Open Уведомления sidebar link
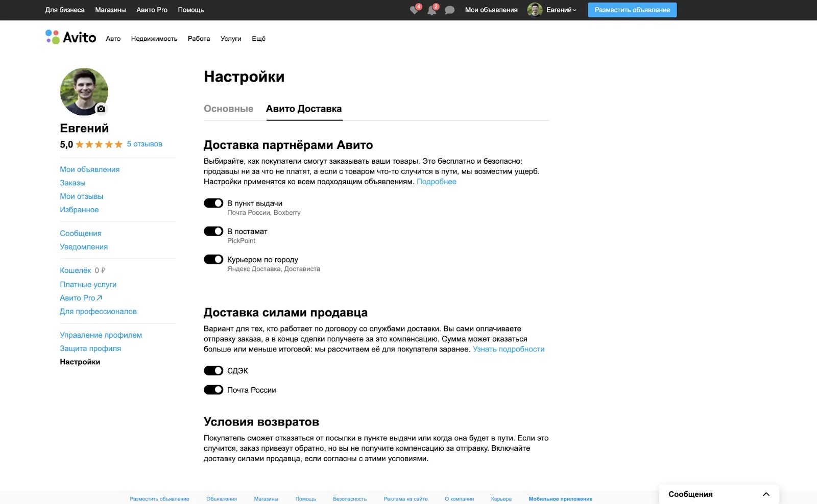 pos(84,247)
